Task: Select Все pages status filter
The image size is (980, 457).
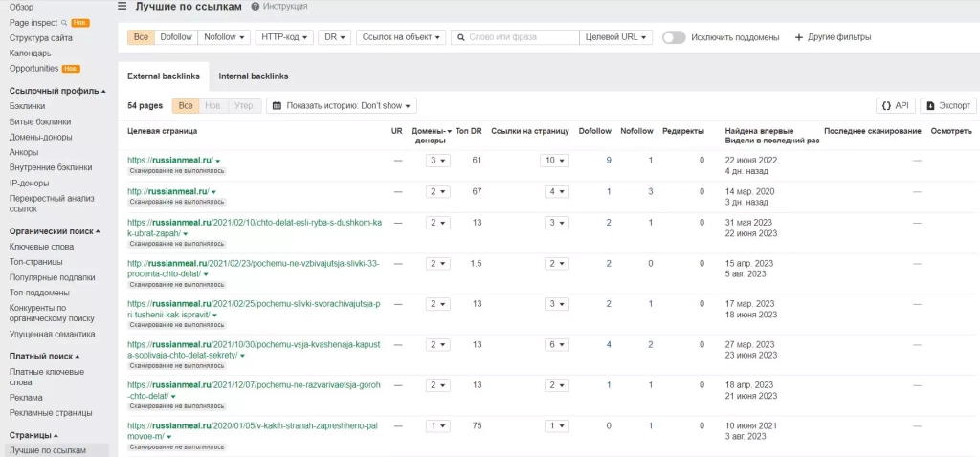Action: pyautogui.click(x=186, y=106)
